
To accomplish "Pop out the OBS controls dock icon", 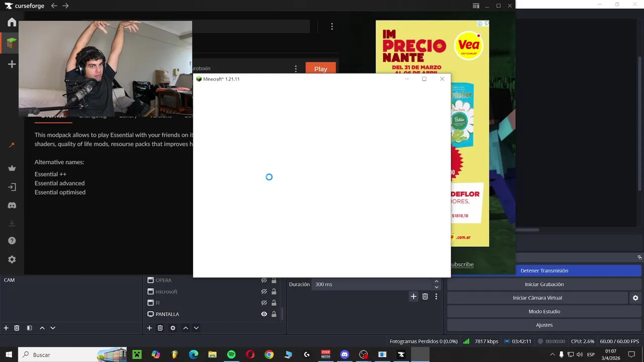I will (639, 257).
